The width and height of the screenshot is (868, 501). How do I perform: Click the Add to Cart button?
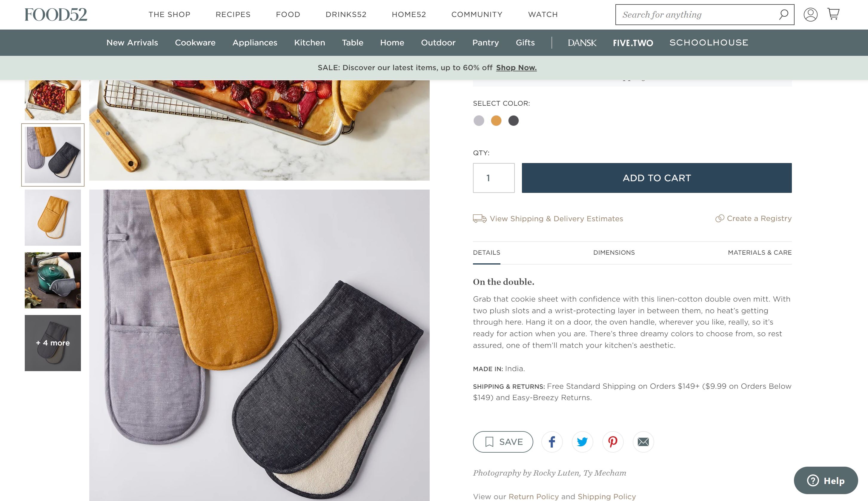656,178
